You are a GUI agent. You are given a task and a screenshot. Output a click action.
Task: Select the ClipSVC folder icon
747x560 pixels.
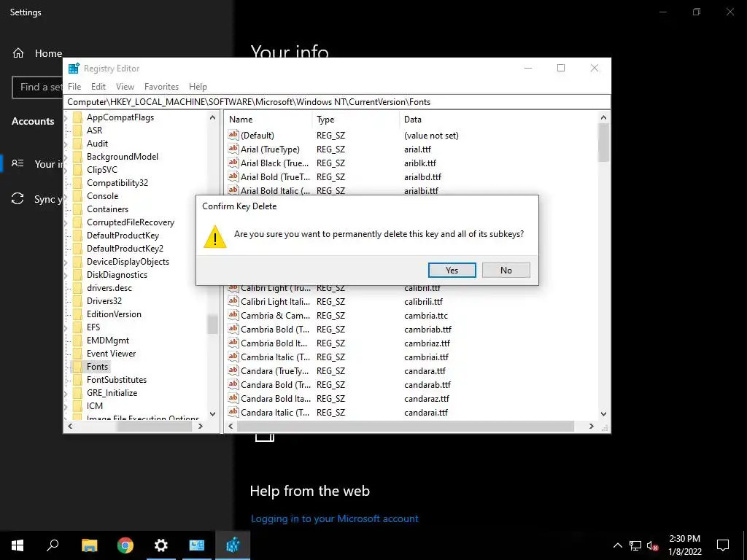77,169
